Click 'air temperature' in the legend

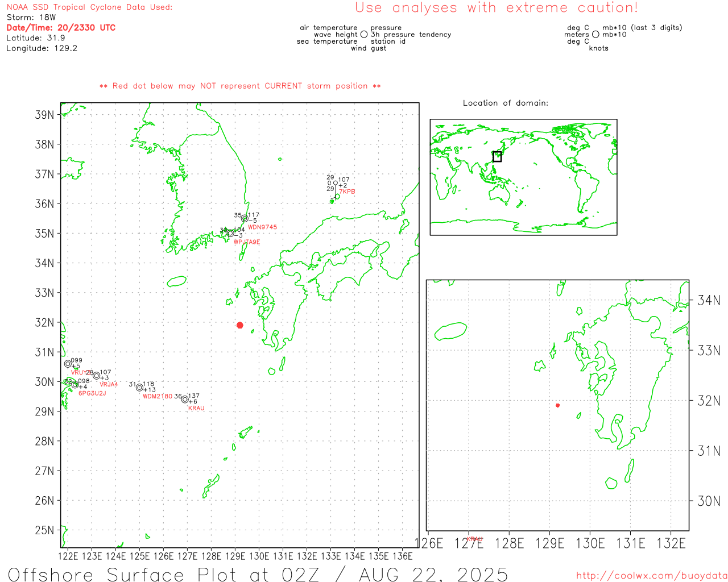tap(329, 28)
